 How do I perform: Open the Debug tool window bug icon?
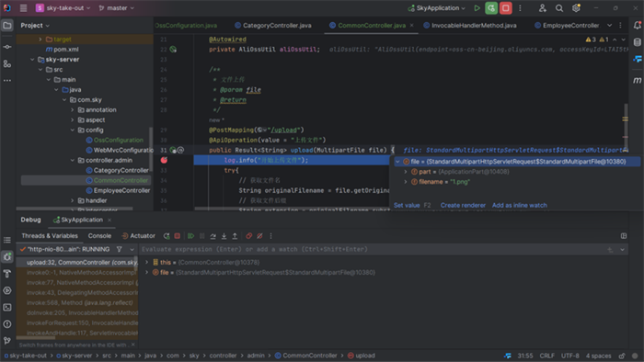pos(7,257)
